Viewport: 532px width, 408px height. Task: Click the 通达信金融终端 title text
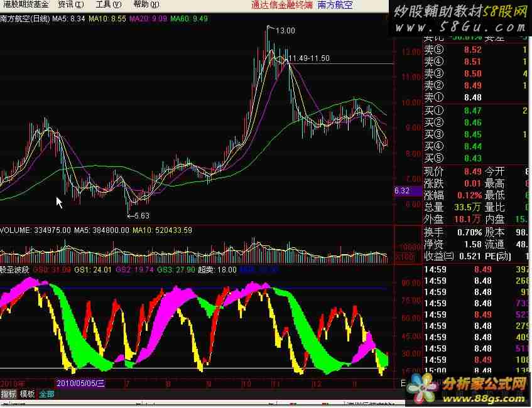point(282,5)
